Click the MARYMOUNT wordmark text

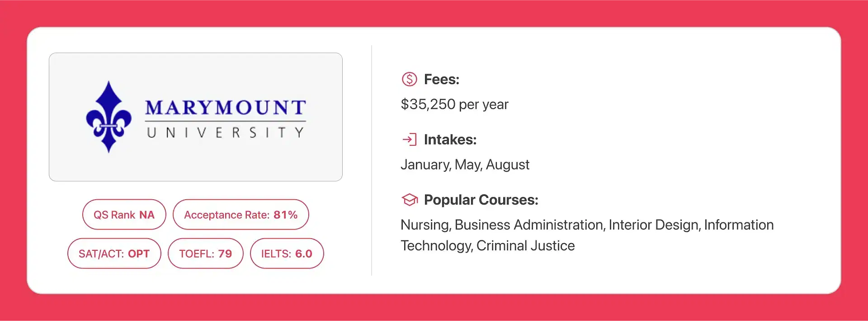(x=226, y=108)
